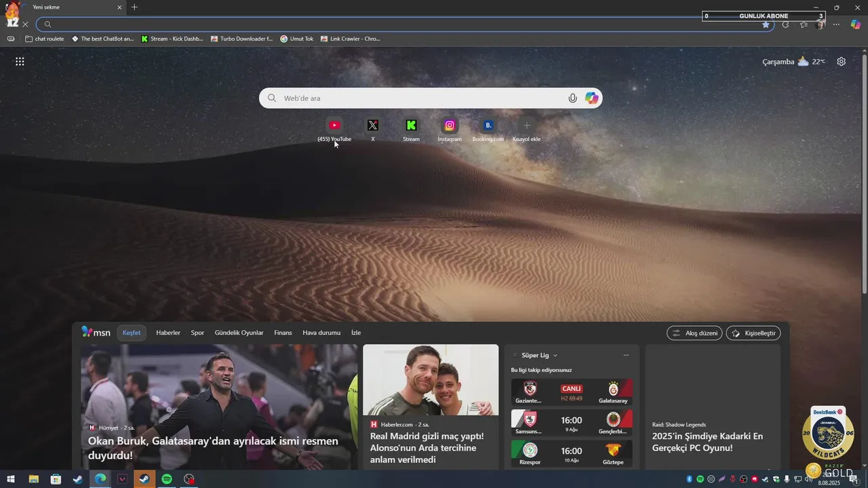Viewport: 868px width, 488px height.
Task: Start voice search with microphone icon
Action: tap(572, 98)
